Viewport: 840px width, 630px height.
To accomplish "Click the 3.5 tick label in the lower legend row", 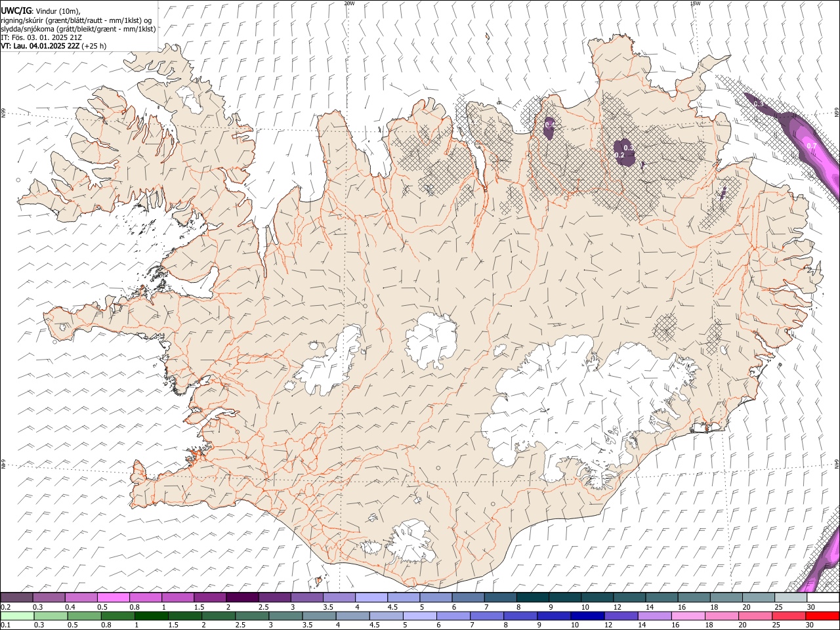I will (307, 625).
